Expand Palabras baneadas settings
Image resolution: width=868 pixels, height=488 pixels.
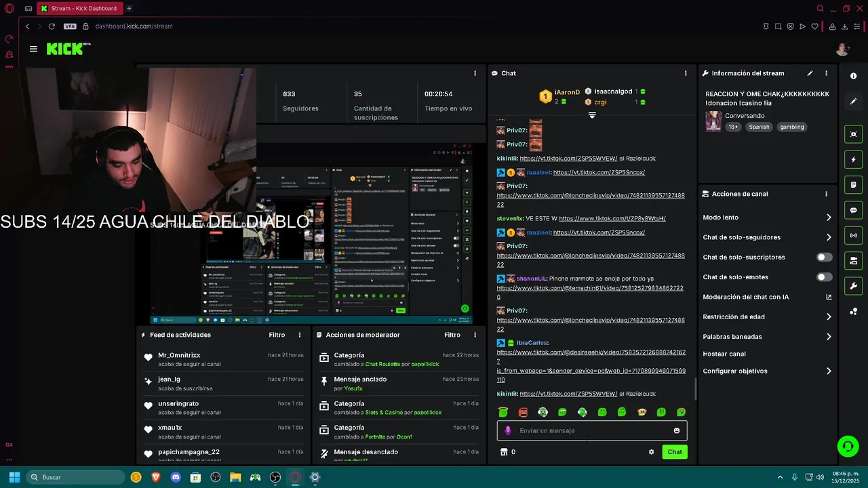(829, 336)
